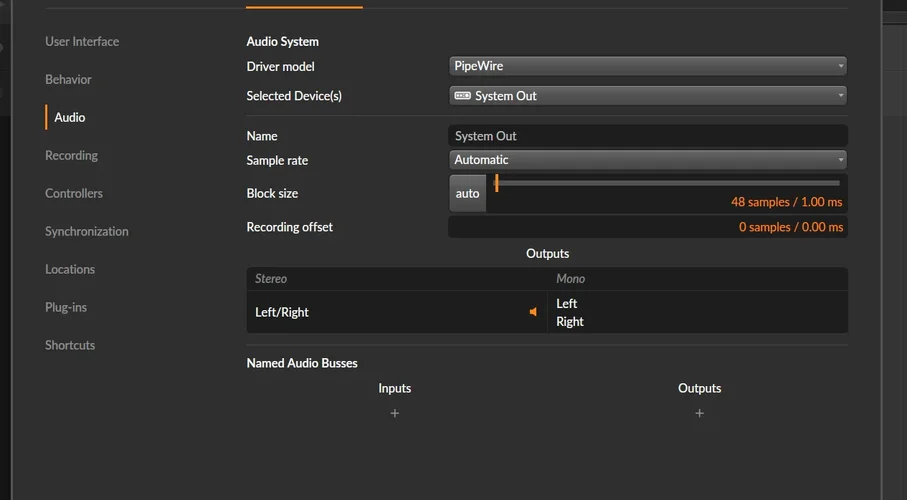Click the Mono column header
This screenshot has width=907, height=500.
coord(570,278)
